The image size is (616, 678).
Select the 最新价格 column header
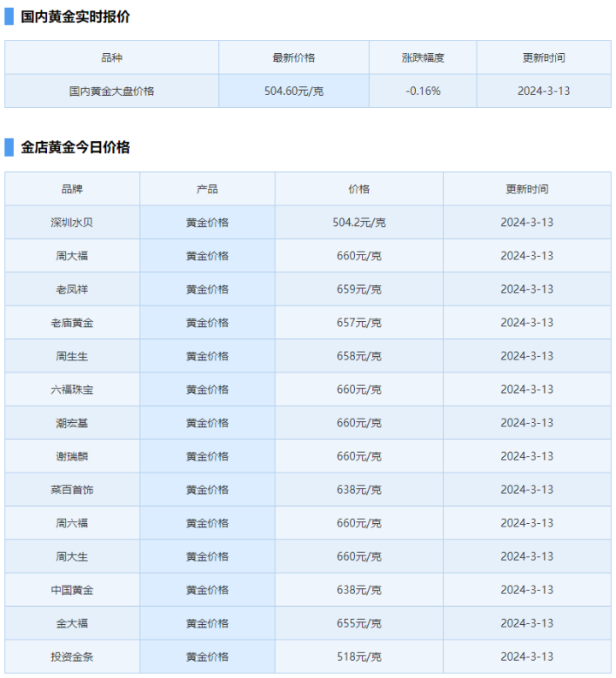(x=293, y=58)
